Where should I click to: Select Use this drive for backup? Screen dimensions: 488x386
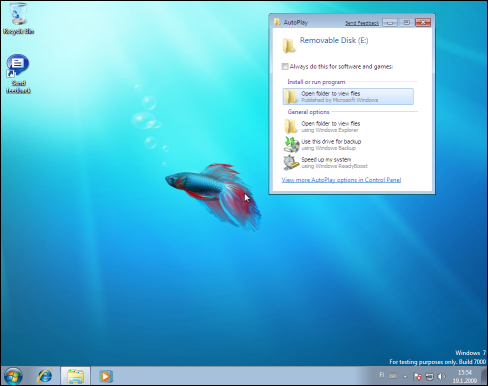pyautogui.click(x=348, y=144)
